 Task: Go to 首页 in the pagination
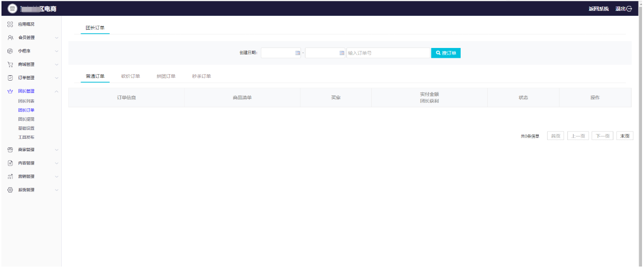[556, 136]
